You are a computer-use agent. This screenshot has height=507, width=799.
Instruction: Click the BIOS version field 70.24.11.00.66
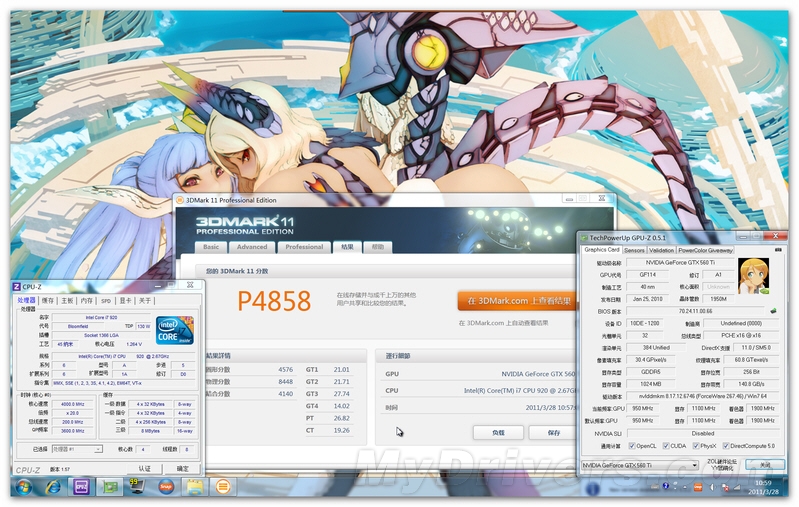tap(695, 311)
